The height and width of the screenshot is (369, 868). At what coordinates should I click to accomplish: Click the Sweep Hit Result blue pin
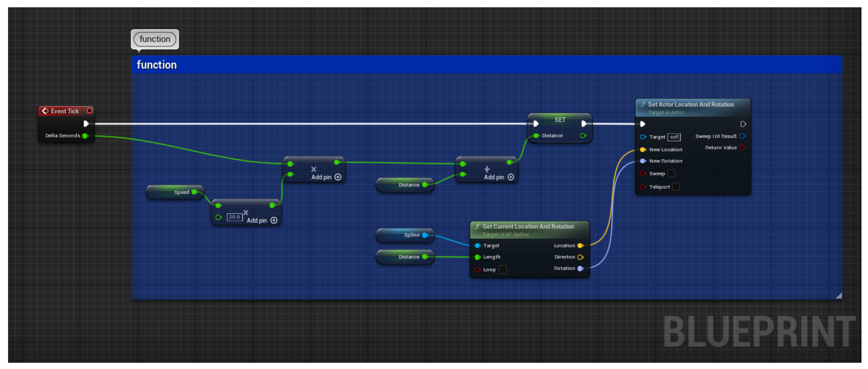point(742,136)
